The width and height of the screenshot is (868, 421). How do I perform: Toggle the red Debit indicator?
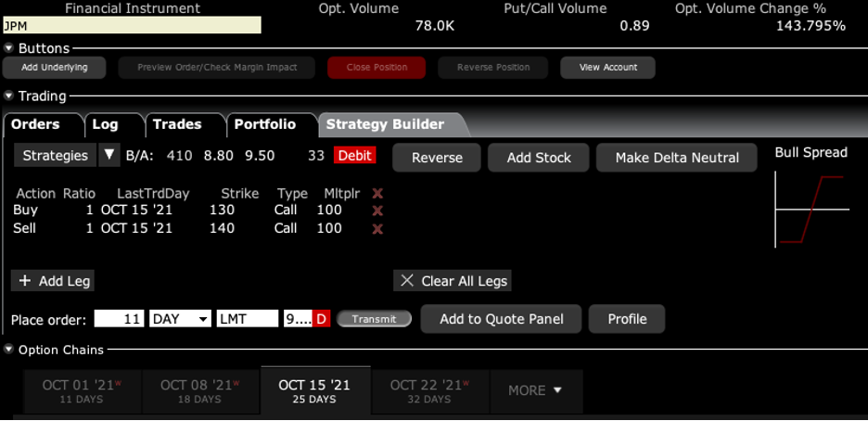355,156
